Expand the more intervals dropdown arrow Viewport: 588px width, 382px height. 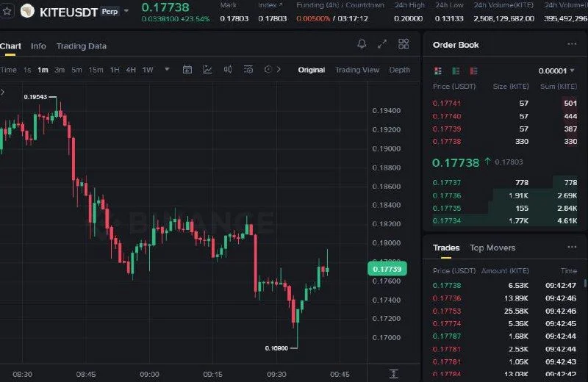click(x=167, y=69)
